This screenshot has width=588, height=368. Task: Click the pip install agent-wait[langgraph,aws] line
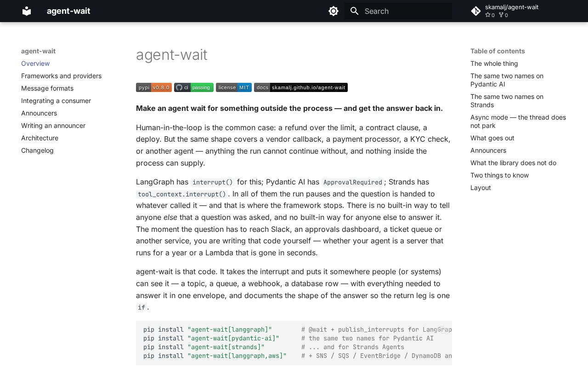click(x=298, y=356)
